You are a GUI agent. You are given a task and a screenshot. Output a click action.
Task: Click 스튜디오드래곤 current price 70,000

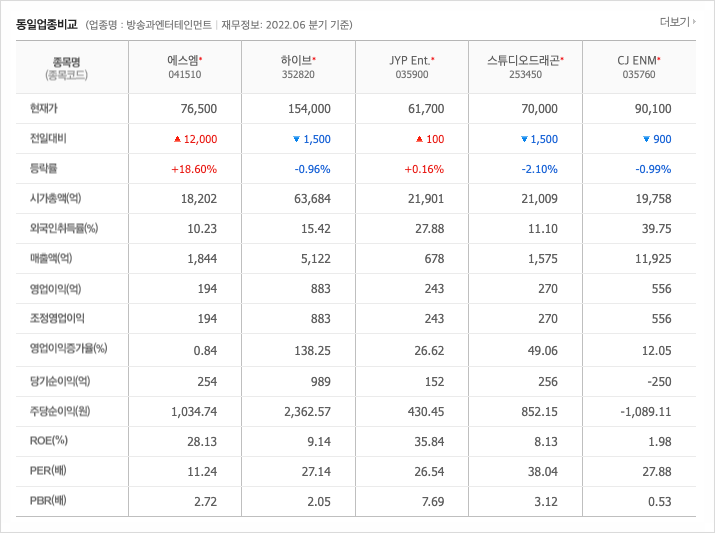click(x=539, y=109)
